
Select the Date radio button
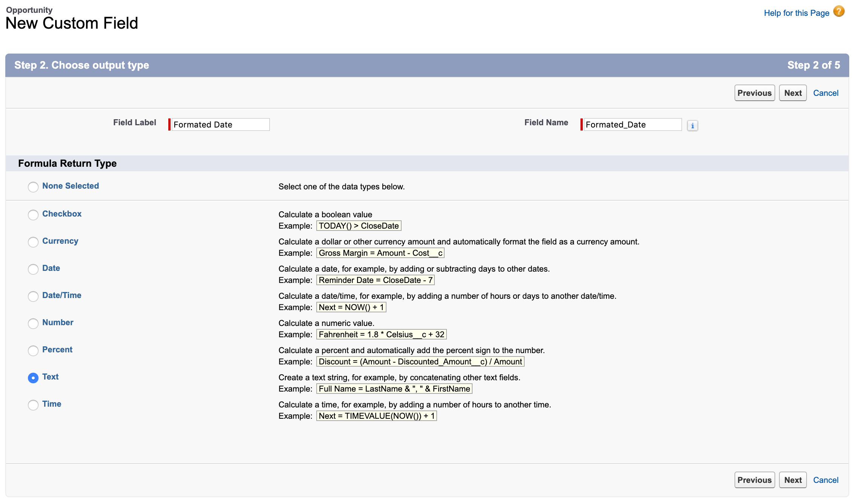[x=33, y=269]
